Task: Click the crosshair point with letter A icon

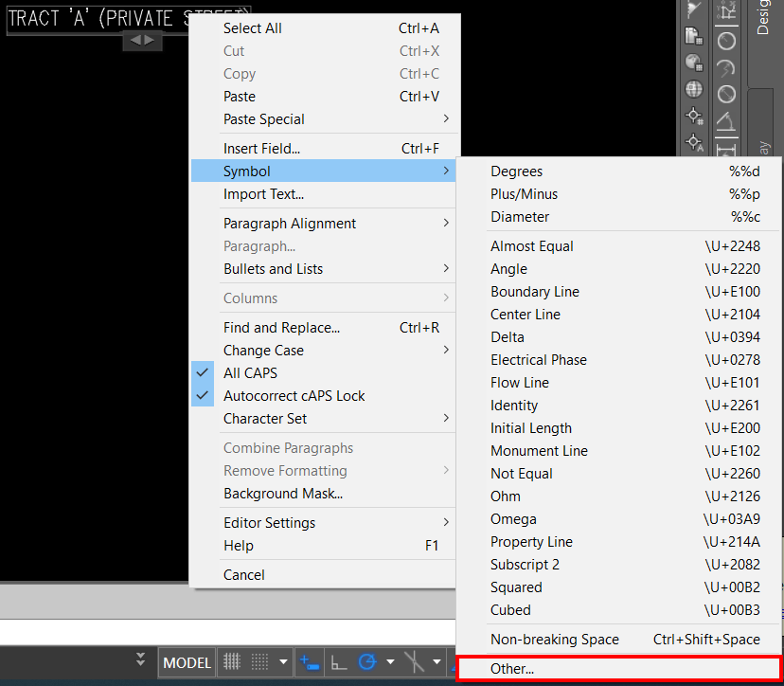Action: pyautogui.click(x=693, y=143)
